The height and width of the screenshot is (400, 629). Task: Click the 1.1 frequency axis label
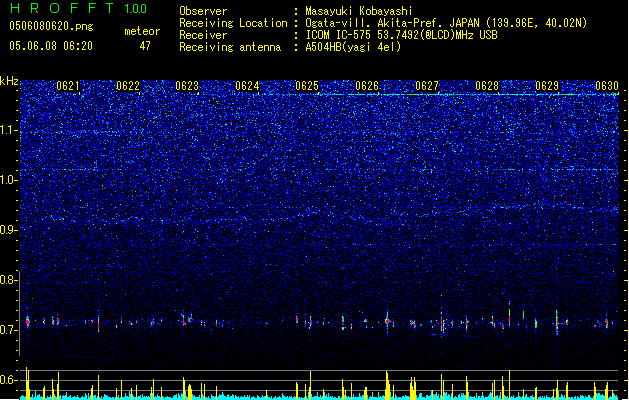(9, 130)
